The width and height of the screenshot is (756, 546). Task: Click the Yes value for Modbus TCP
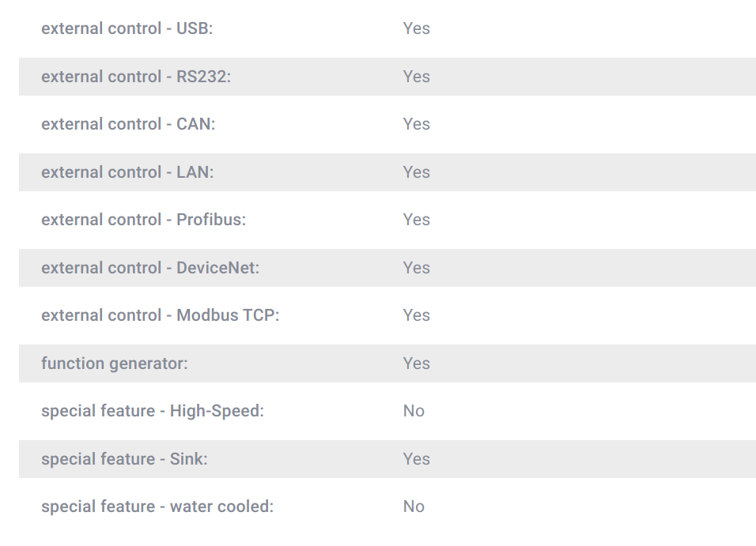[417, 315]
